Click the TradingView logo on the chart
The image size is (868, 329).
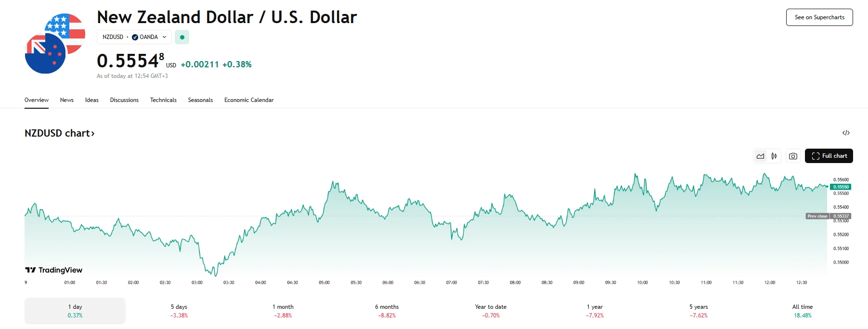pyautogui.click(x=54, y=270)
